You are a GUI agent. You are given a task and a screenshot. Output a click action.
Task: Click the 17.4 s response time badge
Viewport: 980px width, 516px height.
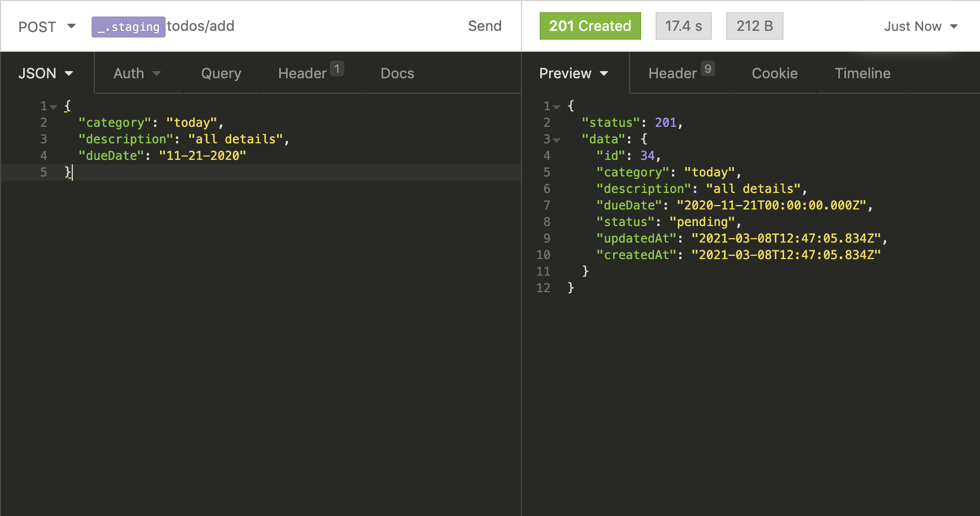click(x=683, y=26)
